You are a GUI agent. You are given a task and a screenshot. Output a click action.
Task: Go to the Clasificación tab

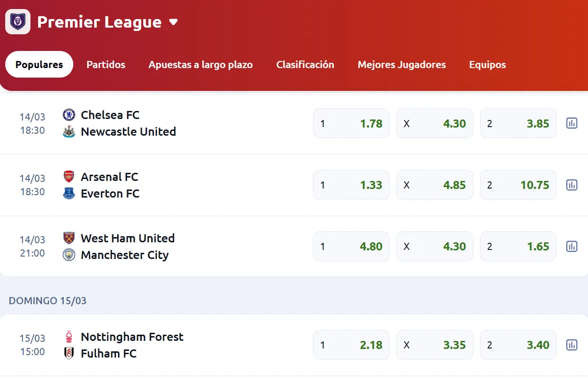(x=305, y=65)
